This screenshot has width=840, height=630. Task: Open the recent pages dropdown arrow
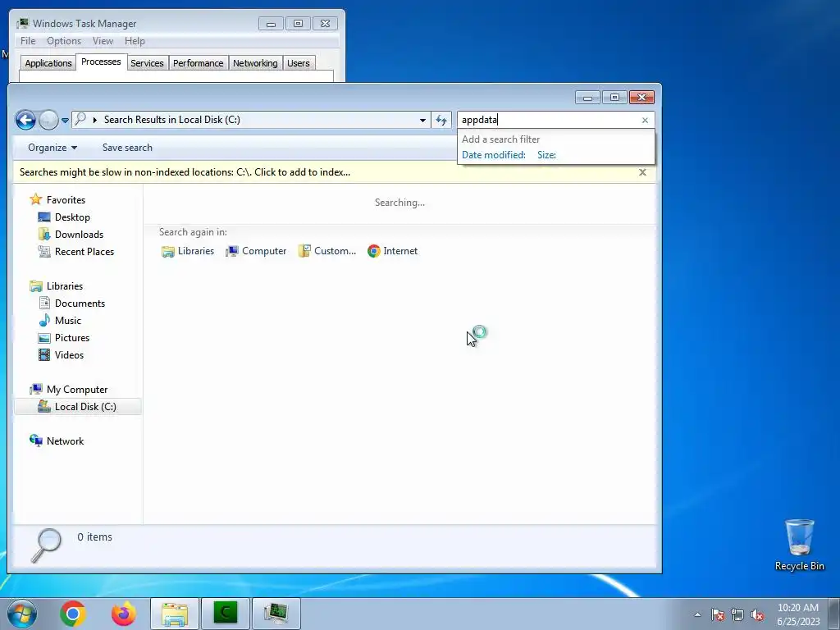(x=65, y=120)
